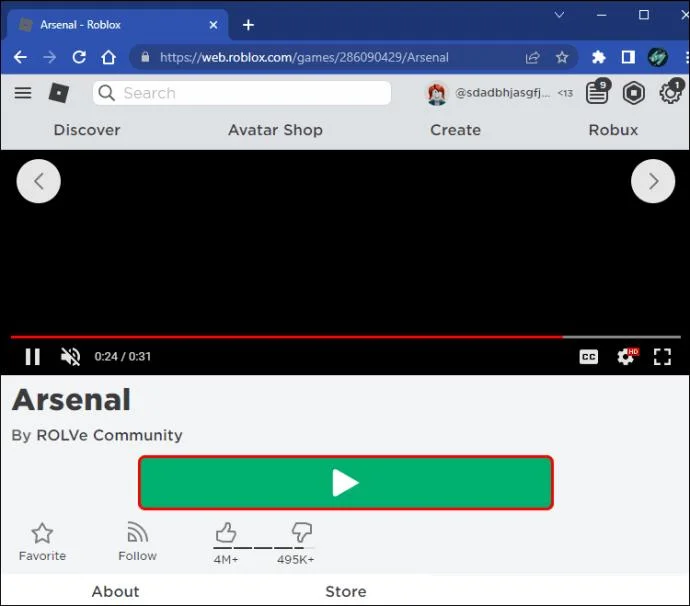Viewport: 690px width, 606px height.
Task: Click the browser address bar URL
Action: click(304, 57)
